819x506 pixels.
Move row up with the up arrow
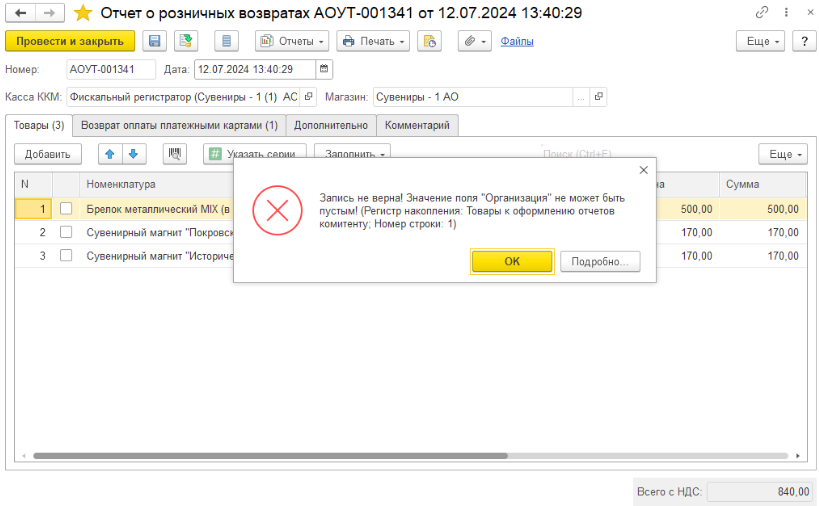[110, 154]
